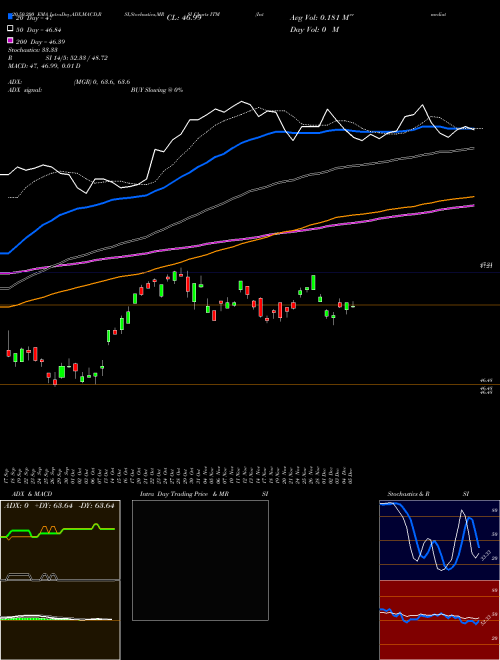This screenshot has width=500, height=660.
Task: Click the 'ADX signal:' label
Action: 25,90
